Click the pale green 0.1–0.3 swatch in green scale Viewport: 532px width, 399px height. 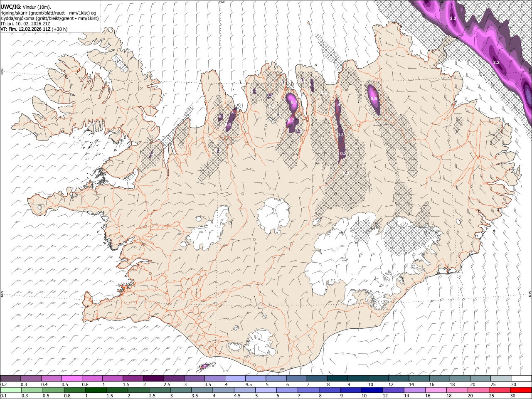[x=11, y=390]
